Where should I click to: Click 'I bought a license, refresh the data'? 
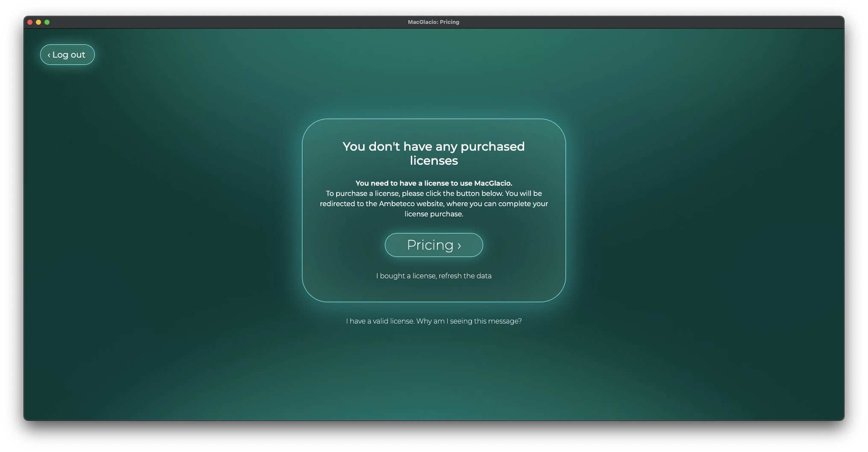pyautogui.click(x=434, y=276)
